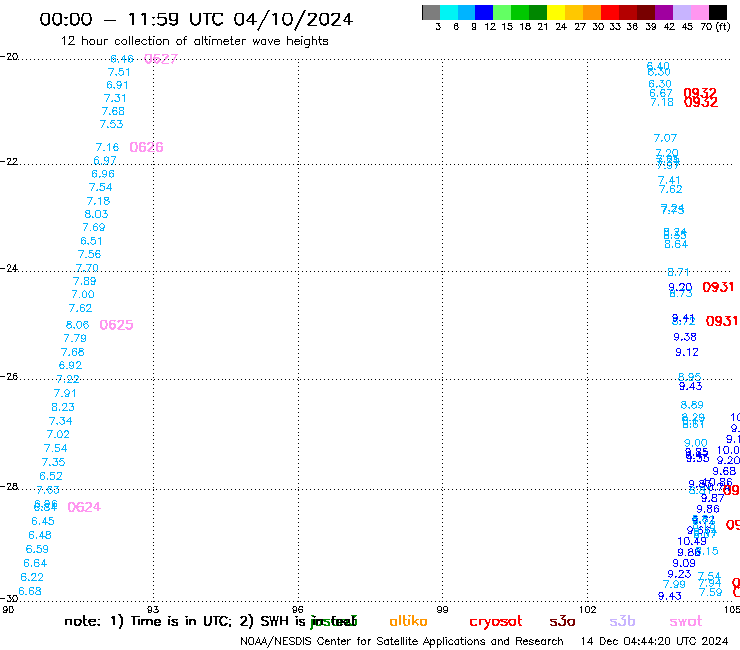Click the '12 hour collection of altimeter wave heights' subtitle
740x650 pixels.
pos(194,41)
